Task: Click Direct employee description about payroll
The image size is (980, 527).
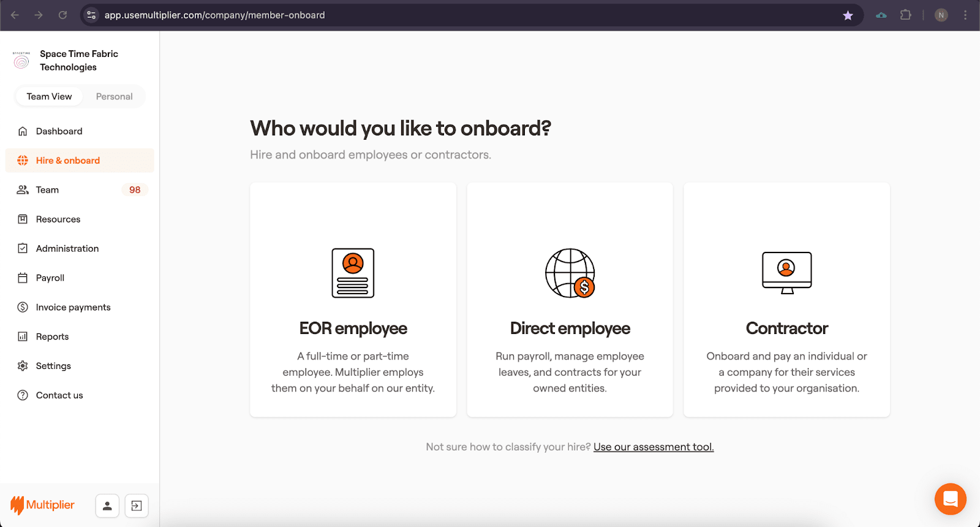Action: pyautogui.click(x=570, y=372)
